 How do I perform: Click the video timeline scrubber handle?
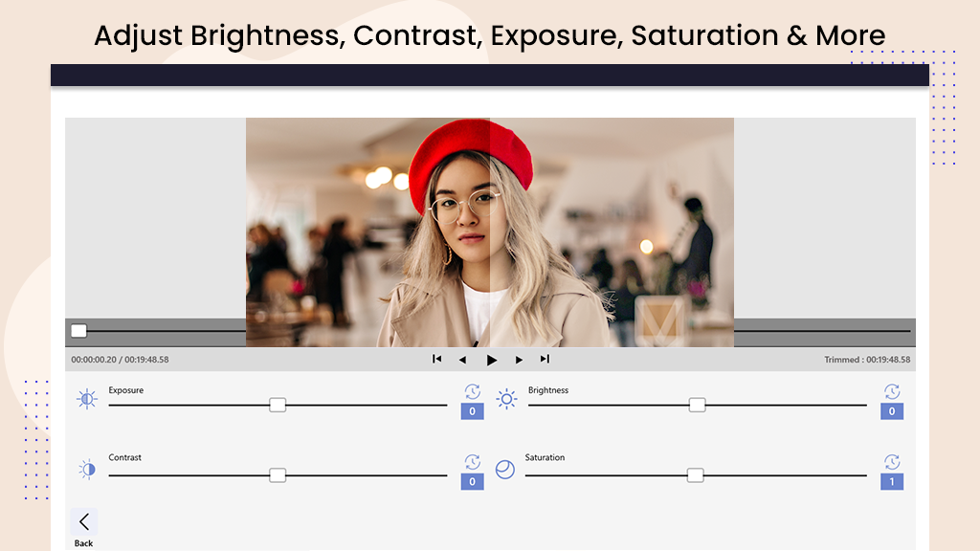click(78, 331)
